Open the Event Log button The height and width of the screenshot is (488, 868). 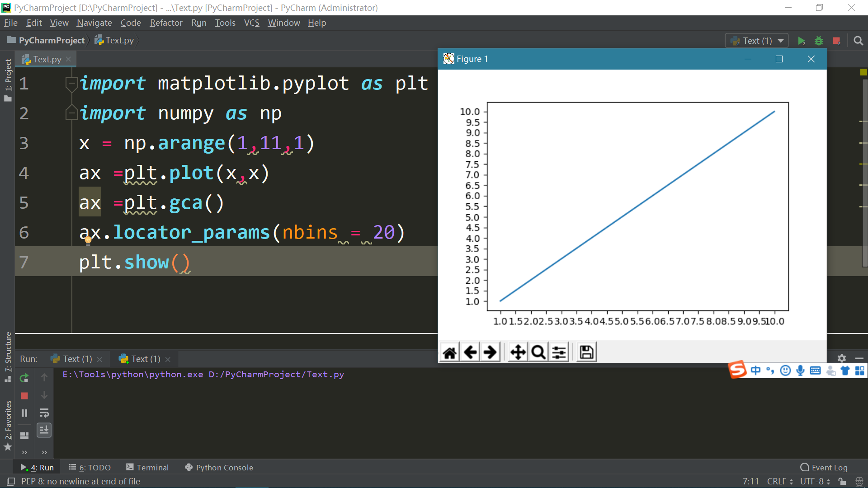tap(824, 468)
